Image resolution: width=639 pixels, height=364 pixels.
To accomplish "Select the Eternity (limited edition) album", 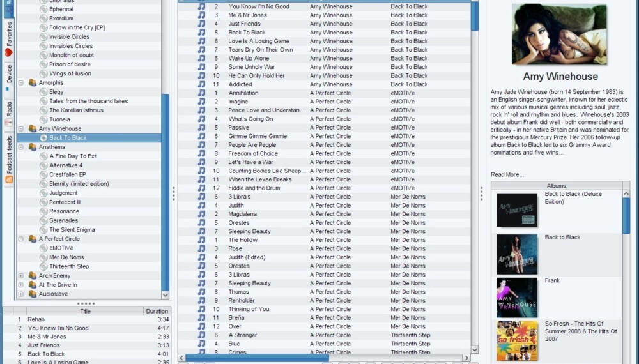I will coord(79,184).
